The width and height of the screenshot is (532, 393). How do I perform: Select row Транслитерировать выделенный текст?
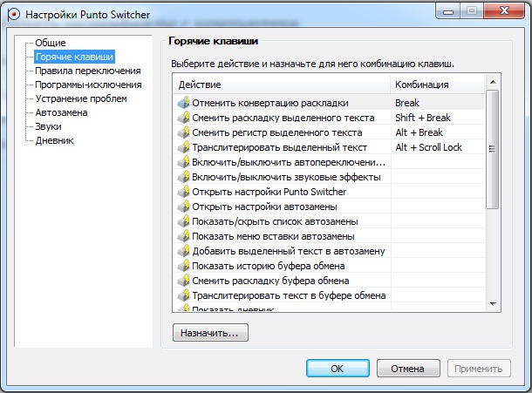(330, 147)
